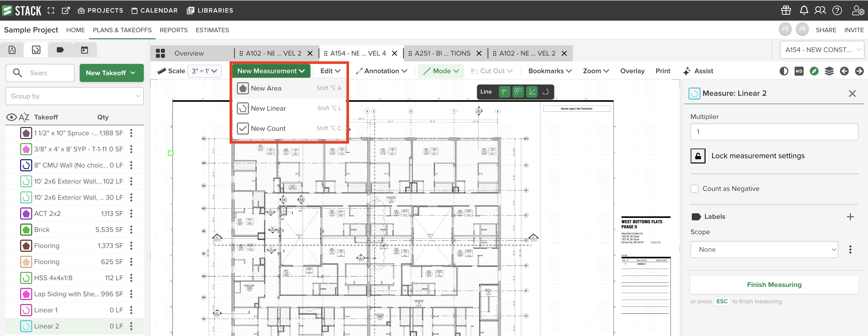Click the Assist sparkle tool
This screenshot has width=868, height=336.
pyautogui.click(x=698, y=71)
